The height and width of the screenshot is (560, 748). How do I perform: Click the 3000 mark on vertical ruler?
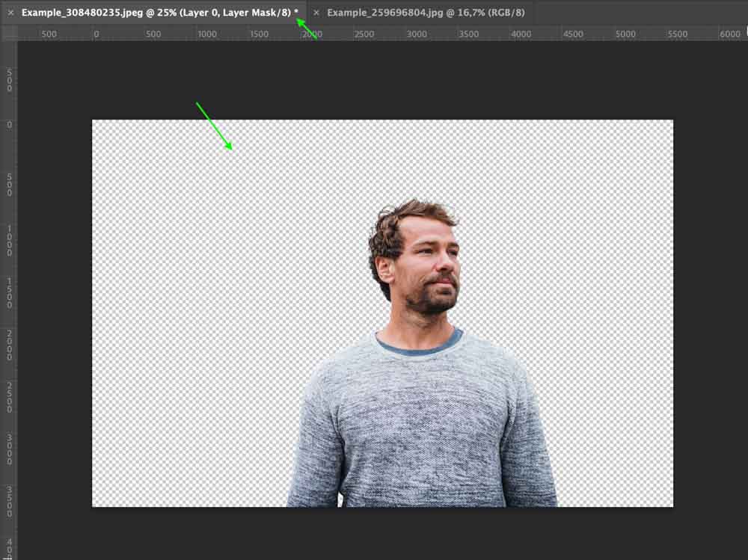pyautogui.click(x=8, y=448)
